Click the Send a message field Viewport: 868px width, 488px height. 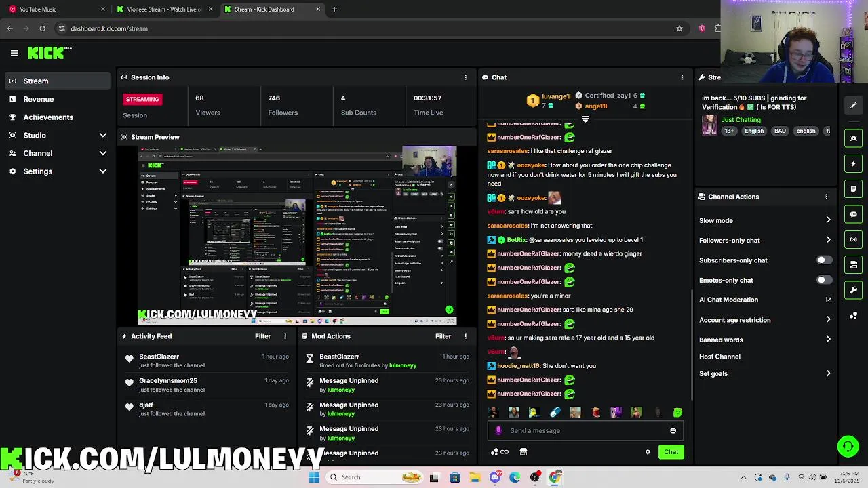(585, 430)
